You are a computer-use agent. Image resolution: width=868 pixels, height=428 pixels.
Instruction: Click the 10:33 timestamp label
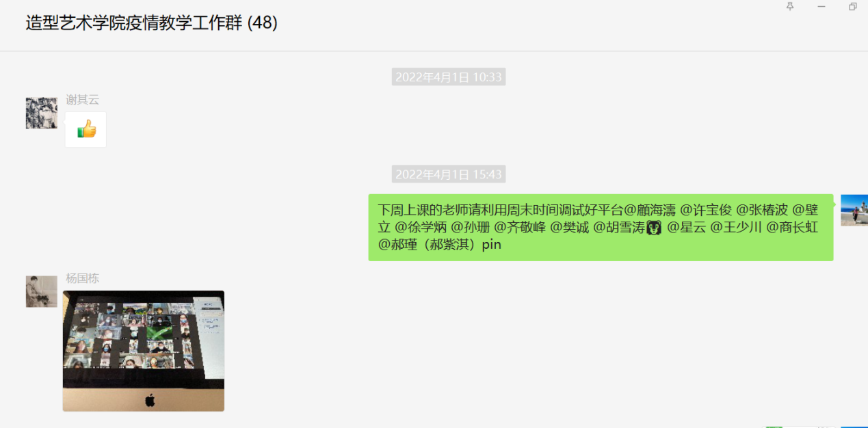449,77
